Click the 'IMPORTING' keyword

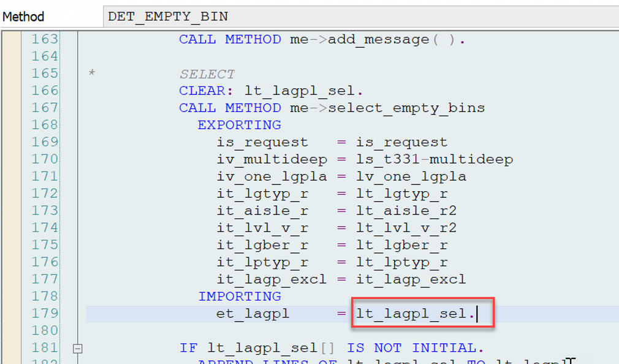tap(240, 297)
